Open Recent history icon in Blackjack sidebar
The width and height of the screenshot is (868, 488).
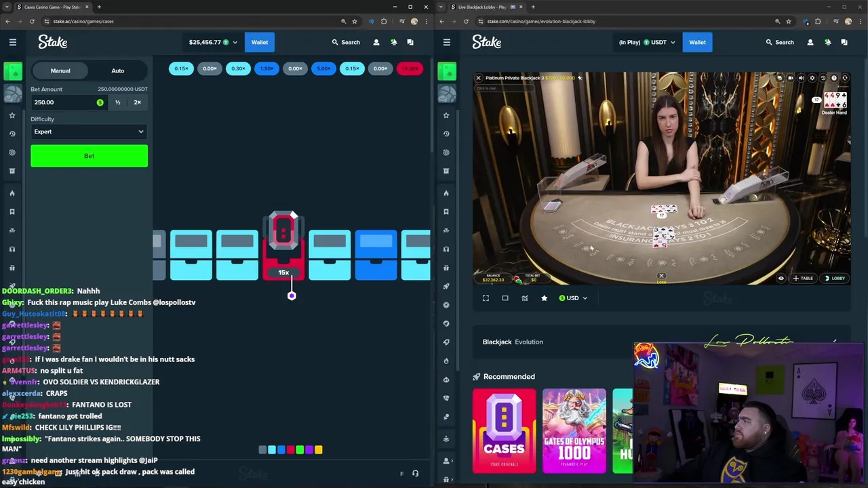pos(446,134)
